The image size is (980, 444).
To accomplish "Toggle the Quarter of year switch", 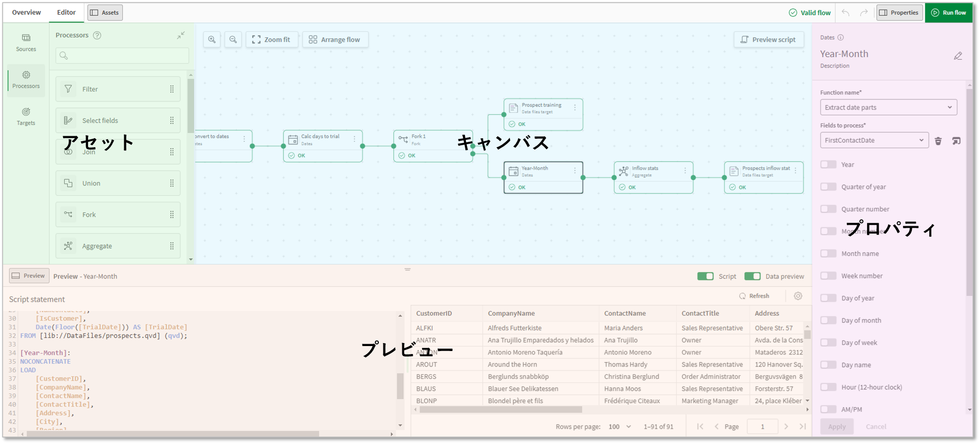I will click(x=828, y=187).
